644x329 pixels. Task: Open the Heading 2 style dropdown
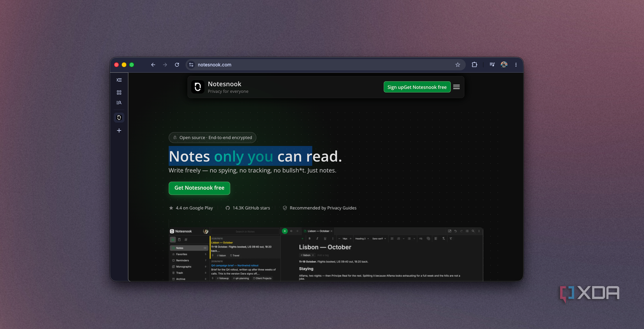pyautogui.click(x=362, y=239)
